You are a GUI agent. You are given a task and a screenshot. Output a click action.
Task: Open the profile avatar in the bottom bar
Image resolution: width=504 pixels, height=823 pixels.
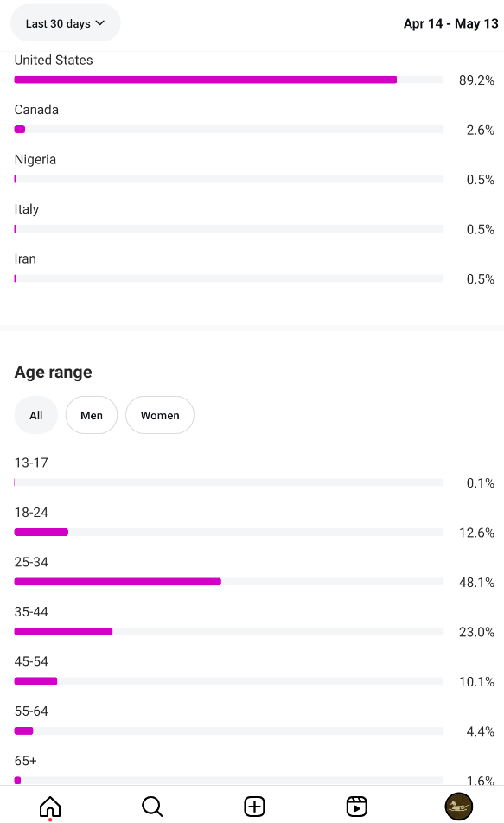click(459, 807)
